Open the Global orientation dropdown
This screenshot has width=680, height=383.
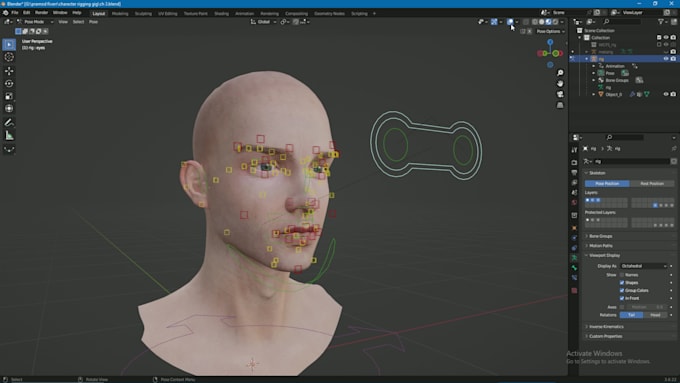tap(263, 22)
